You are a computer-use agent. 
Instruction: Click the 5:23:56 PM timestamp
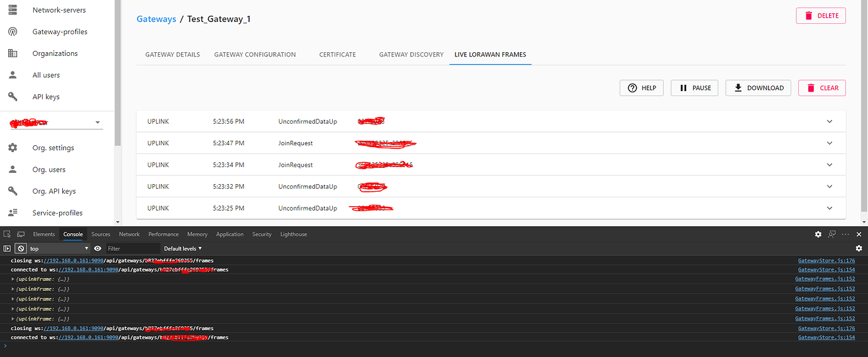click(x=229, y=121)
